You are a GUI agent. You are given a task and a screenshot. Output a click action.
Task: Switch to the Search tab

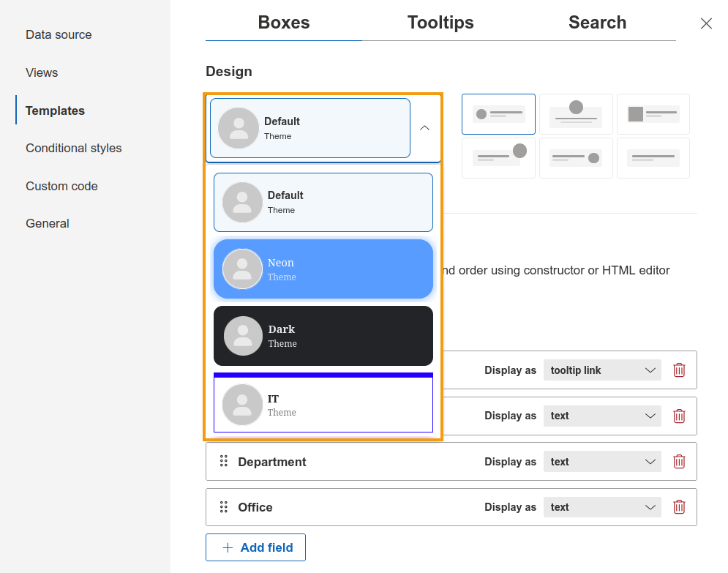[597, 22]
